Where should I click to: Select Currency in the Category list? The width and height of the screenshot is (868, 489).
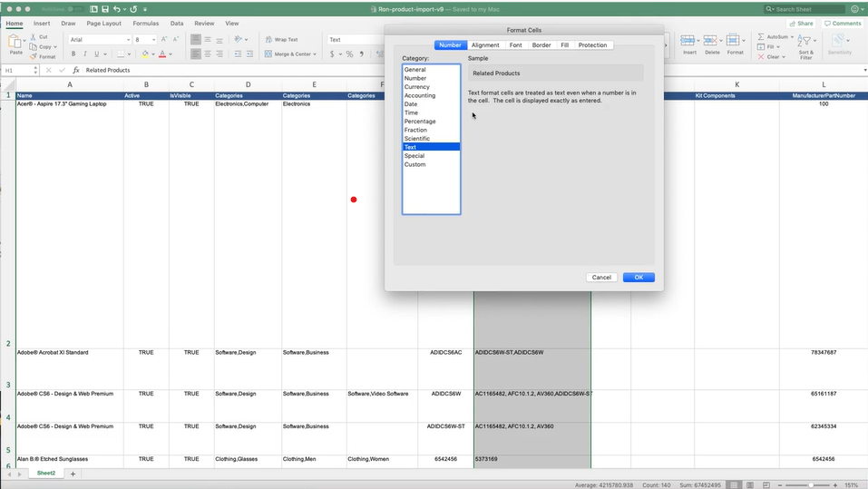417,87
